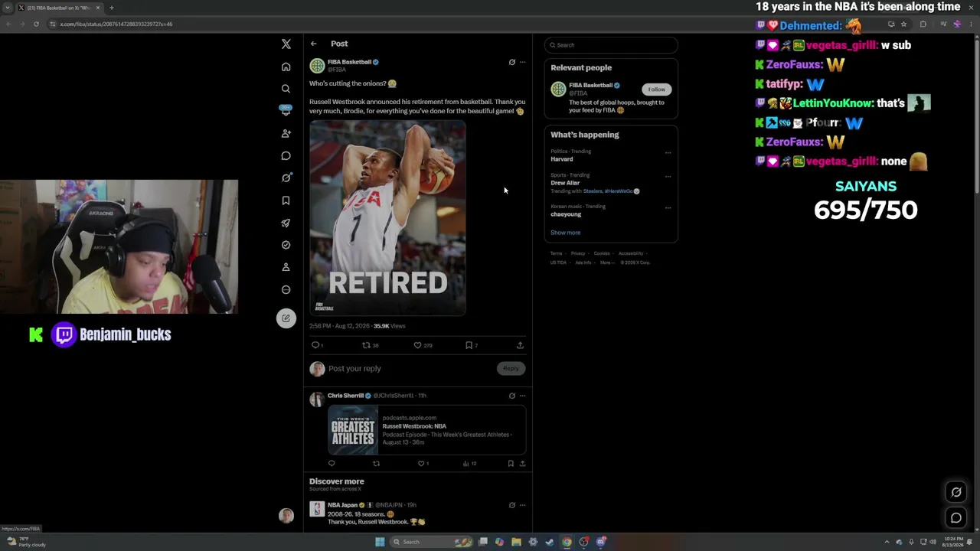Viewport: 980px width, 551px height.
Task: Open Verified badge icon in sidebar
Action: (x=286, y=245)
